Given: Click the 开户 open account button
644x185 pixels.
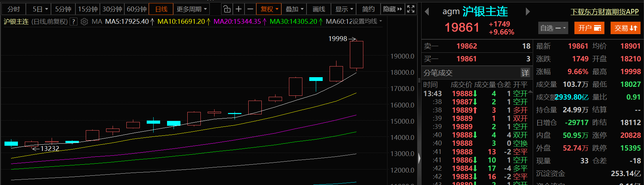Looking at the screenshot, I should (x=589, y=28).
